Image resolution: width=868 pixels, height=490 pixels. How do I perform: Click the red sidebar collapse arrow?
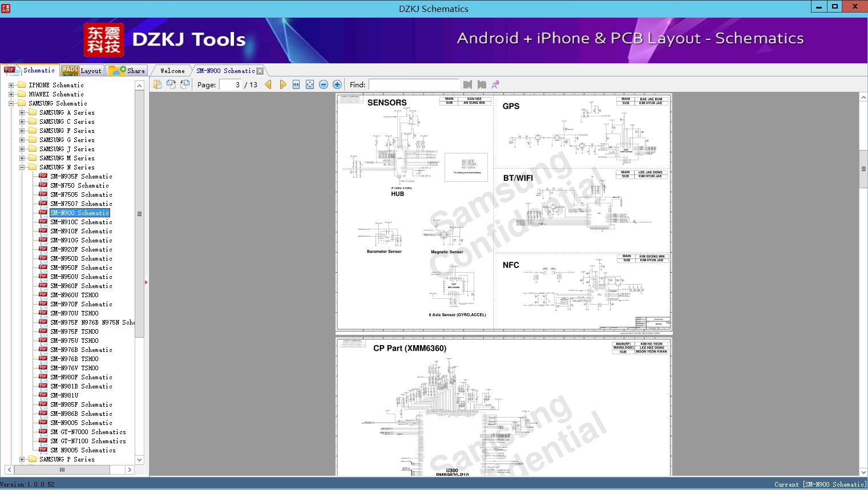pos(146,282)
